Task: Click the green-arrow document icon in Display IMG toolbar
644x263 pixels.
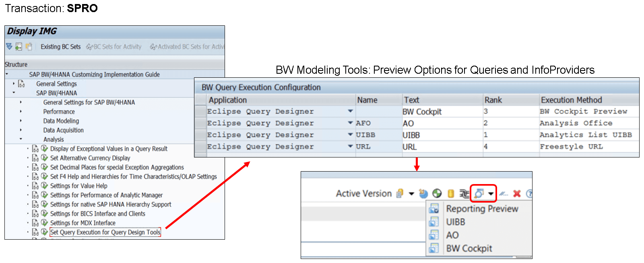Action: point(19,47)
